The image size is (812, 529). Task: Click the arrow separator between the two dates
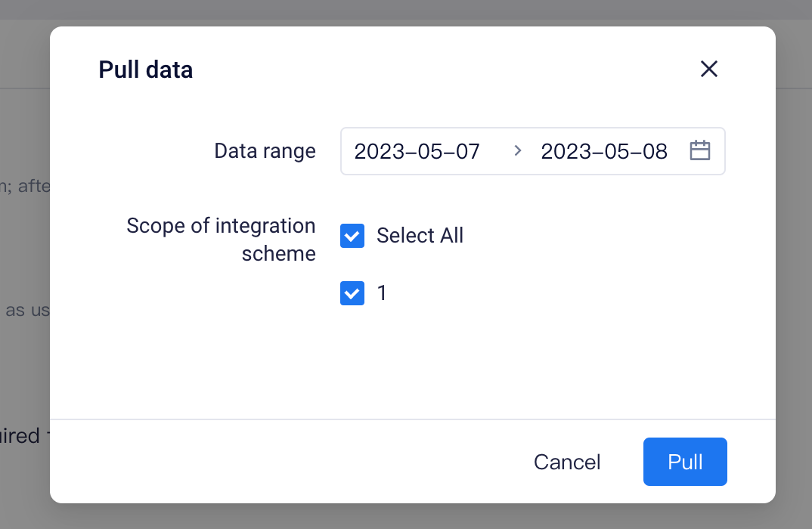(x=517, y=150)
